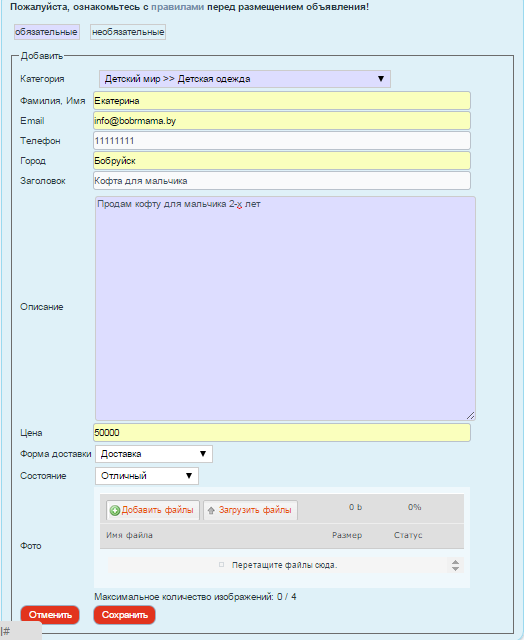Click the 0% upload progress value
This screenshot has width=524, height=640.
coord(415,507)
